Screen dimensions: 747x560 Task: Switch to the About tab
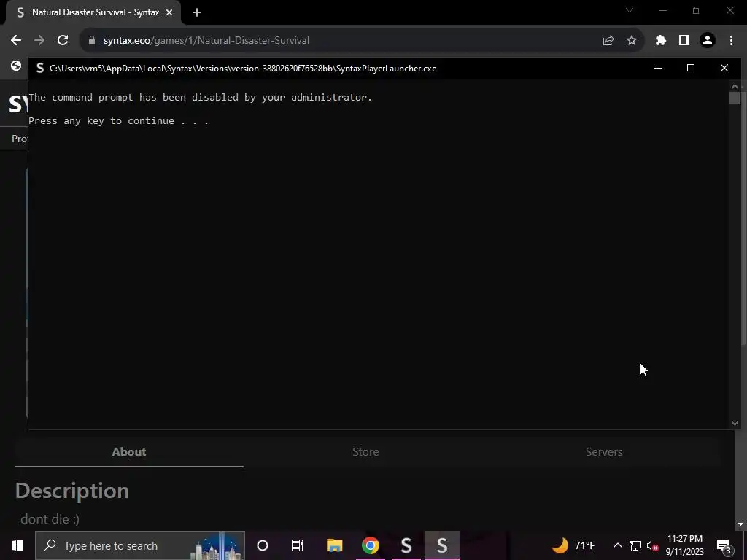pos(129,452)
